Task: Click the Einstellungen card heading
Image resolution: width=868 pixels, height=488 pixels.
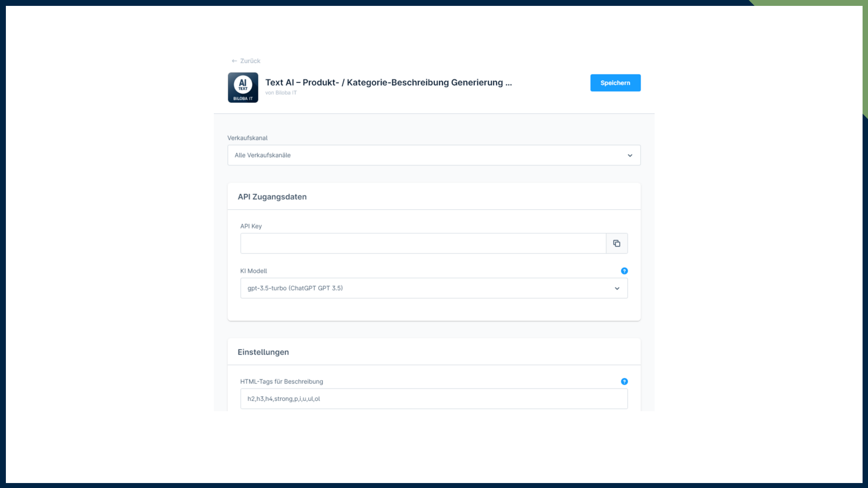Action: pos(263,352)
